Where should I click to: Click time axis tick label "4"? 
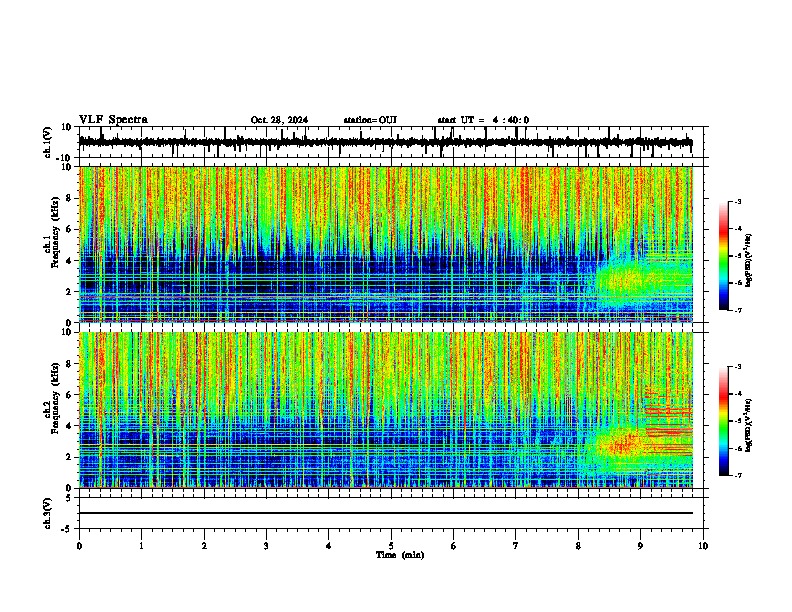[329, 546]
